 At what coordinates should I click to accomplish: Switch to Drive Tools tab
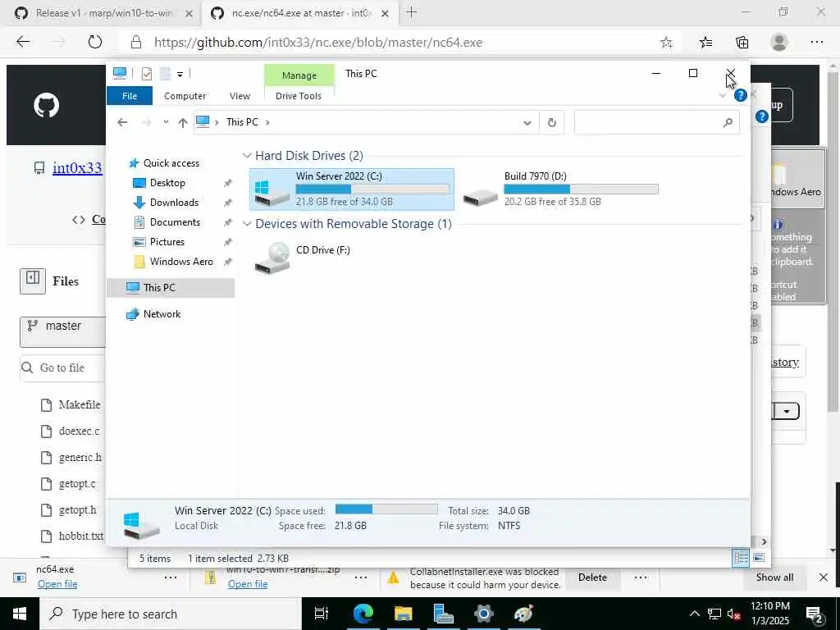(x=299, y=96)
